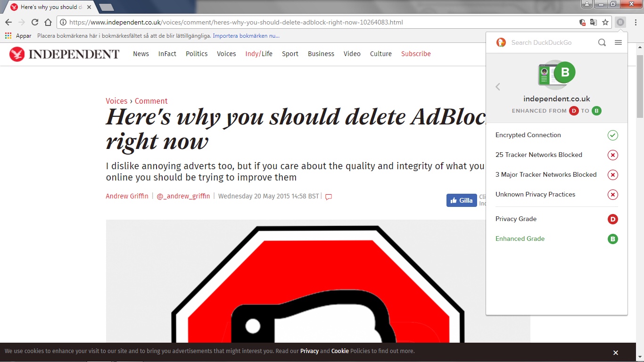Go to the browser home page
This screenshot has width=644, height=362.
(48, 22)
